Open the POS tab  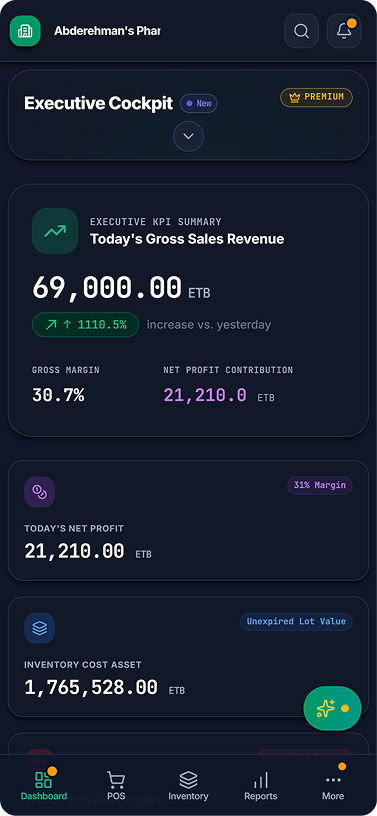[x=116, y=785]
